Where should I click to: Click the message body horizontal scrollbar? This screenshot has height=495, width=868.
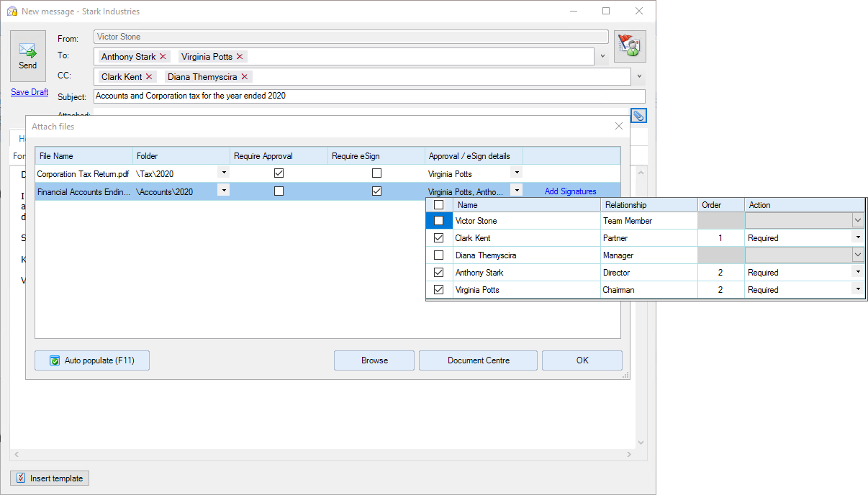[x=322, y=455]
